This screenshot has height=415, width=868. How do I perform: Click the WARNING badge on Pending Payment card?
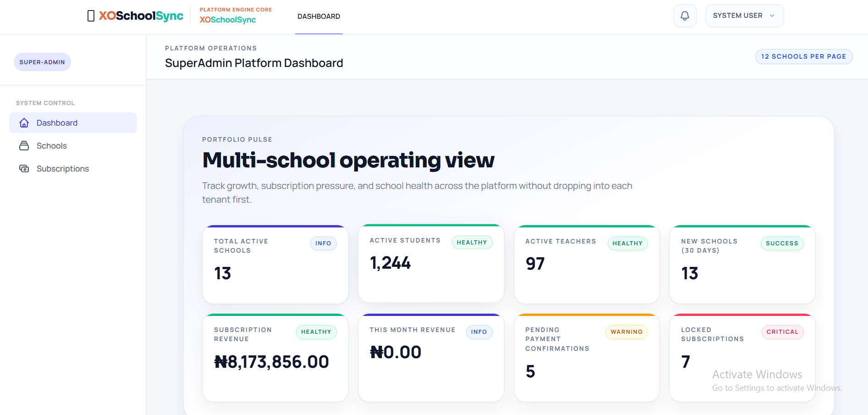pos(626,332)
